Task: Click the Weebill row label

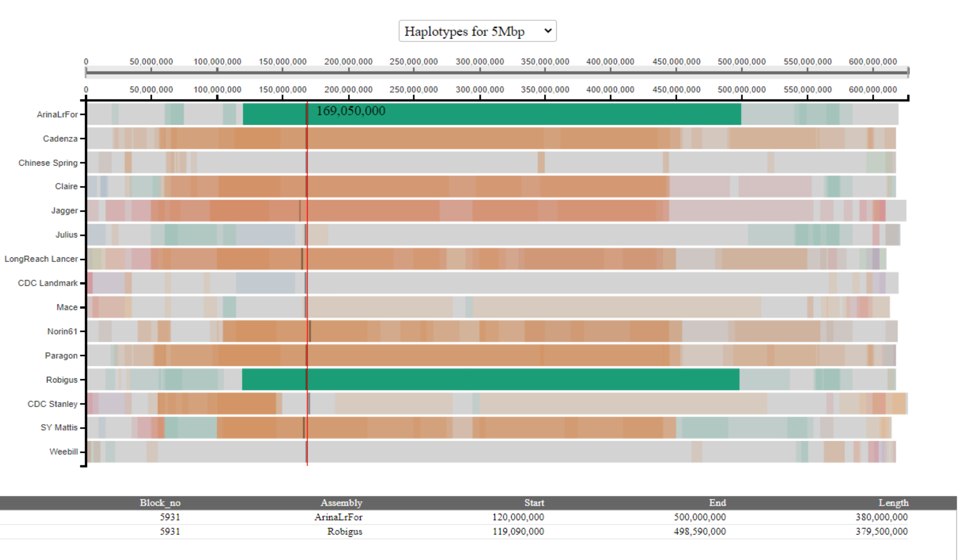Action: (x=64, y=452)
